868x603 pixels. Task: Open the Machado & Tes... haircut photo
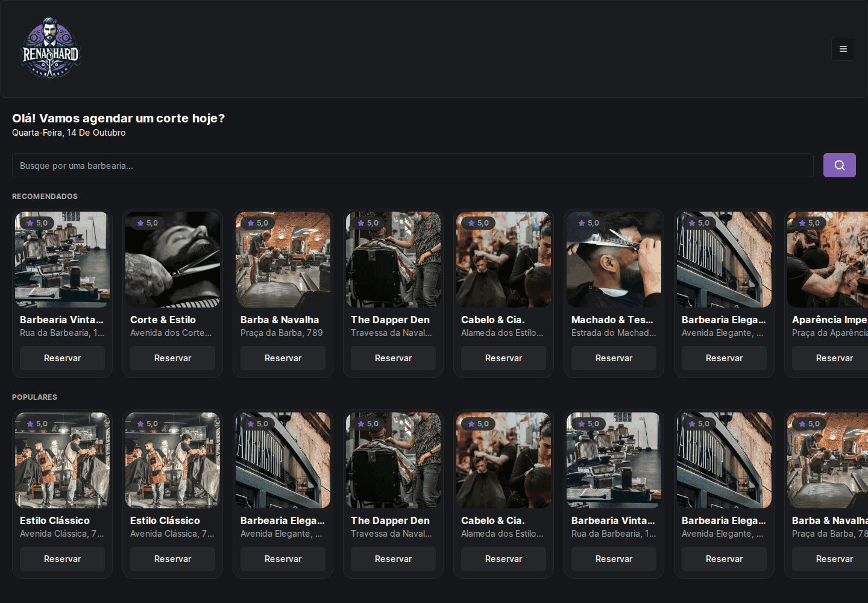pos(614,259)
